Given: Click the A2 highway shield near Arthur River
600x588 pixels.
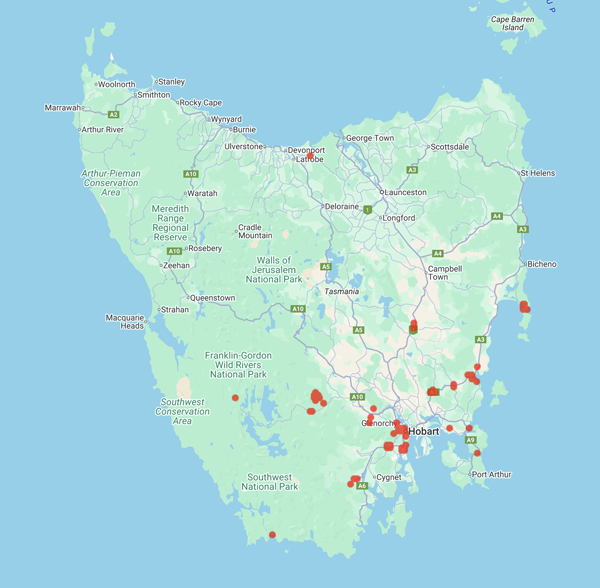Looking at the screenshot, I should coord(114,115).
